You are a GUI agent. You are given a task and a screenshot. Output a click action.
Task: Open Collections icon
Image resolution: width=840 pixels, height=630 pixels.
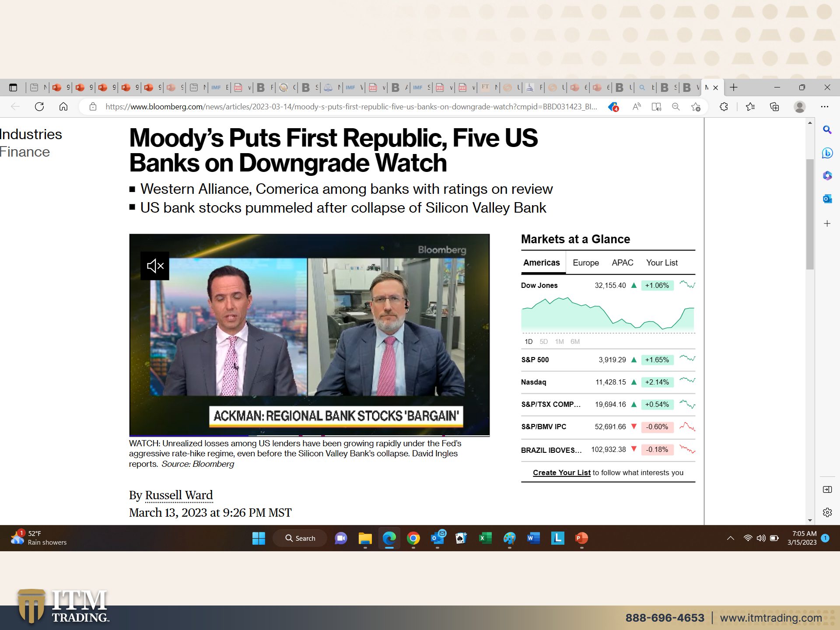point(774,107)
